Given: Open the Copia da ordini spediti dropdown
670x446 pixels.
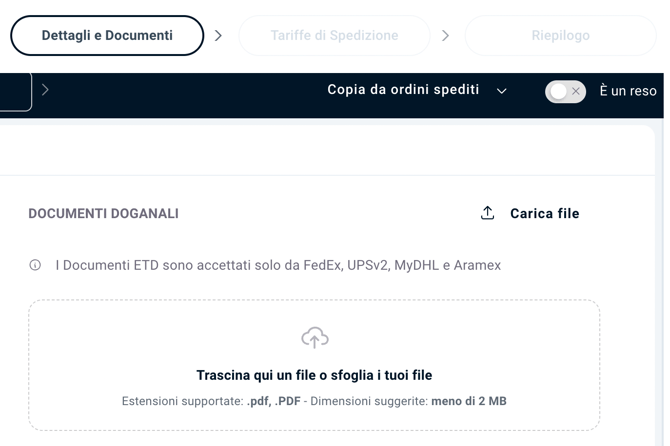Looking at the screenshot, I should coord(417,90).
